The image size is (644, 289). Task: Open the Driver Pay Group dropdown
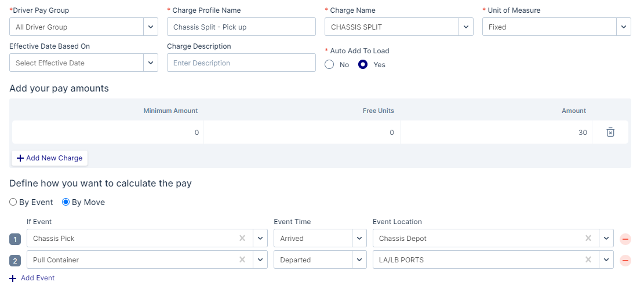coord(151,27)
